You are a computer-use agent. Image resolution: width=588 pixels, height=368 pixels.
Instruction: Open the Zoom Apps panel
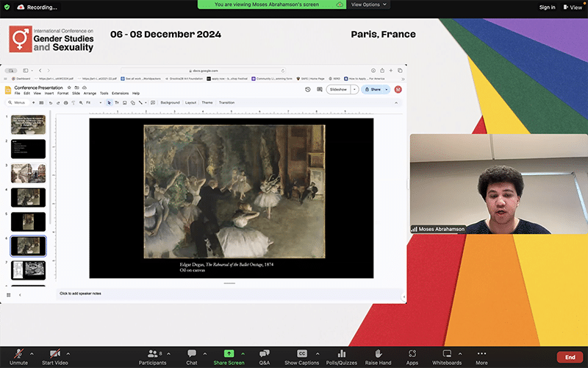pyautogui.click(x=412, y=357)
